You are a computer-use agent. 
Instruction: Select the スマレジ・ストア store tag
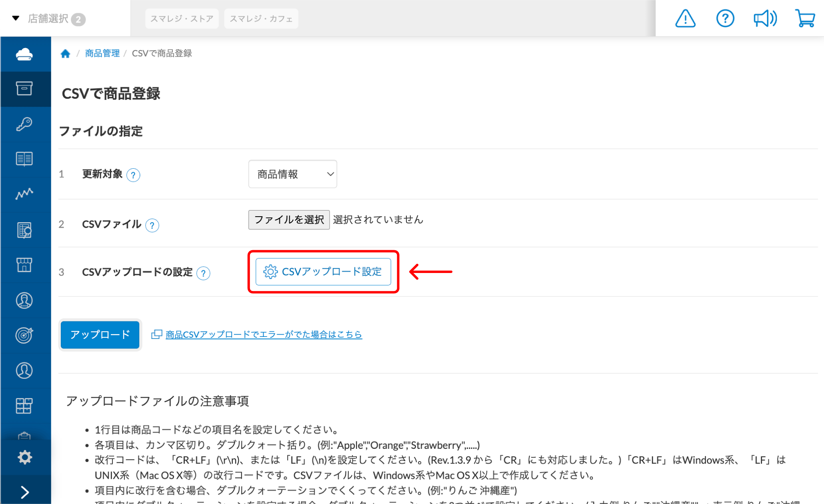point(182,19)
